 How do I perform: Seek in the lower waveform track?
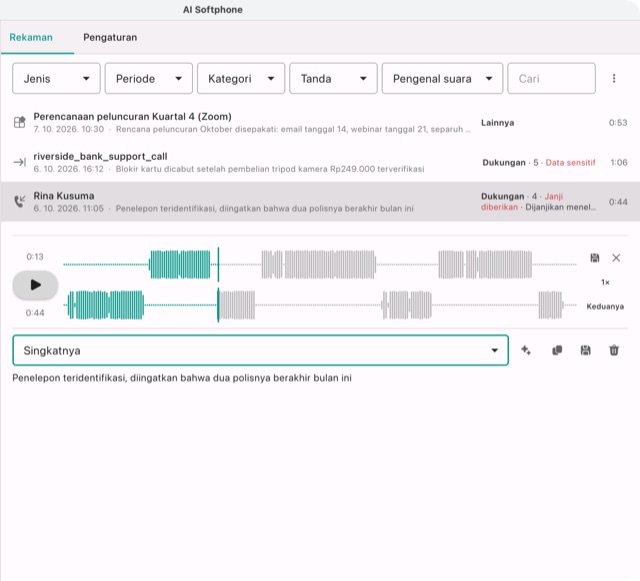320,305
